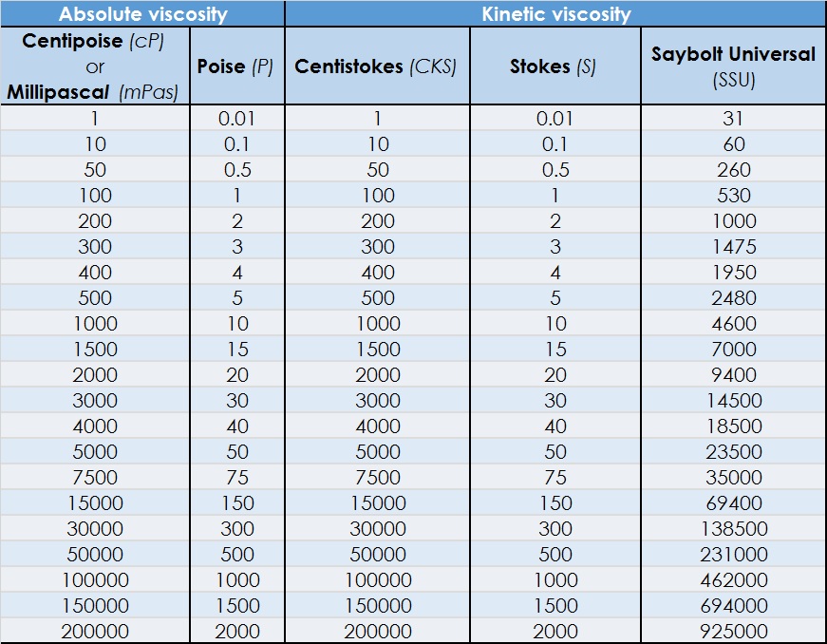
Task: Select 0.01 in the Poise column
Action: tap(236, 118)
